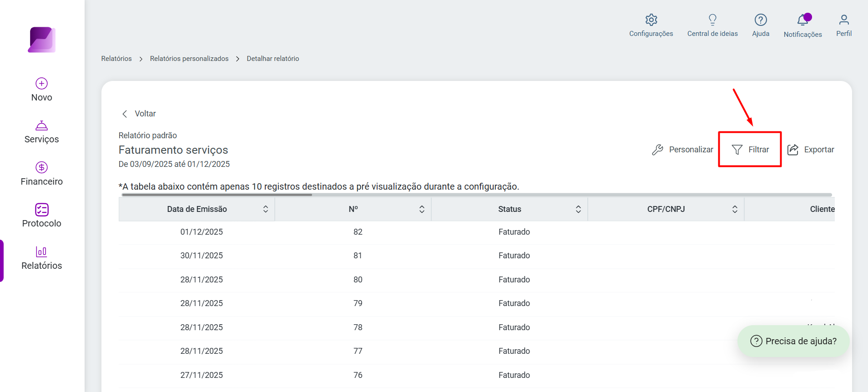Click the Filtrar funnel icon

(737, 150)
